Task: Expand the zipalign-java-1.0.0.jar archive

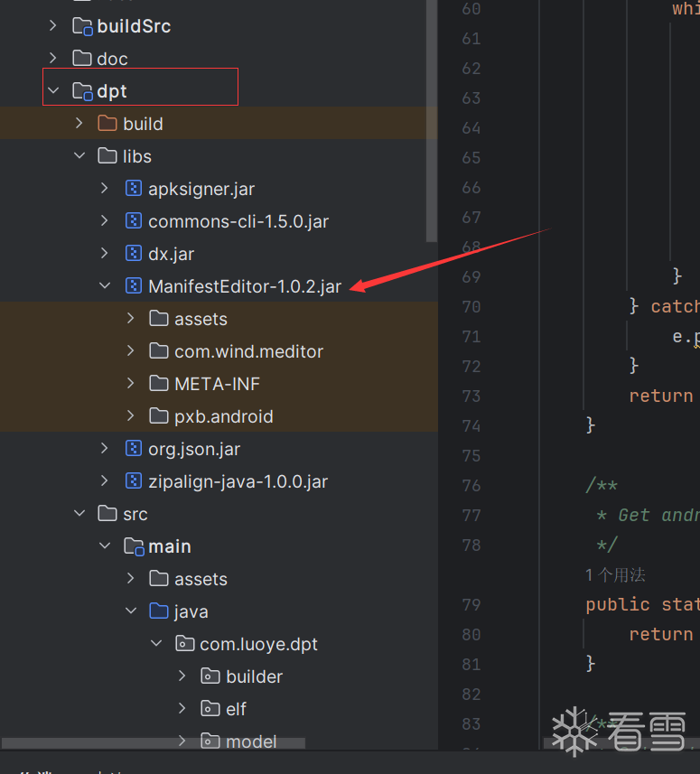Action: pos(105,481)
